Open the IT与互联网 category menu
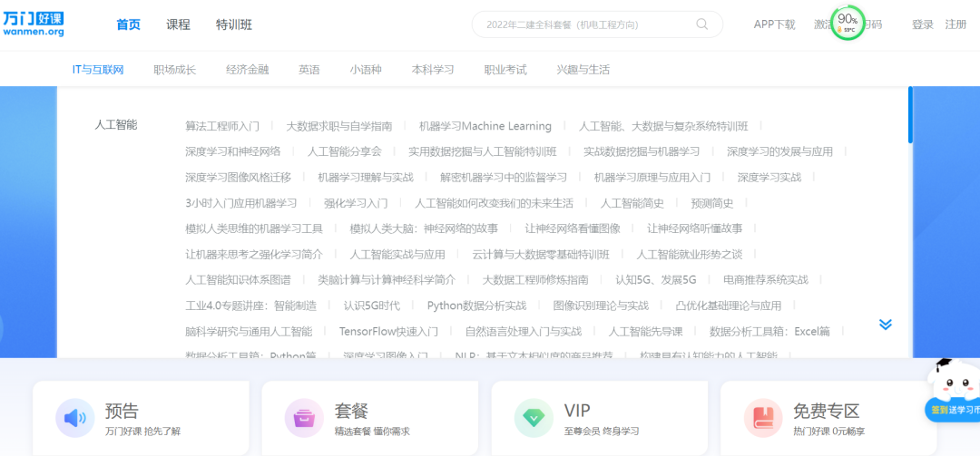 [x=98, y=69]
